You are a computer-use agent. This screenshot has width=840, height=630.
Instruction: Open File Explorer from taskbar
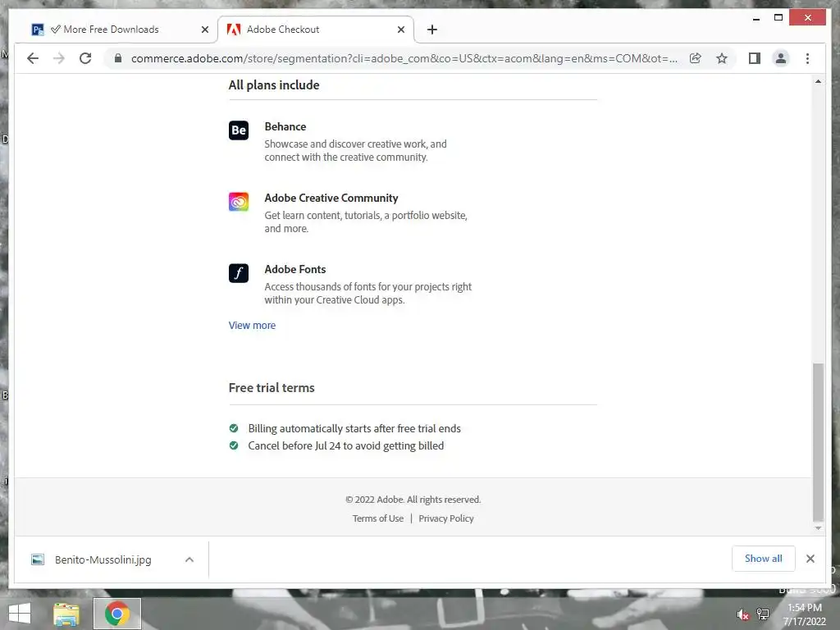click(66, 614)
